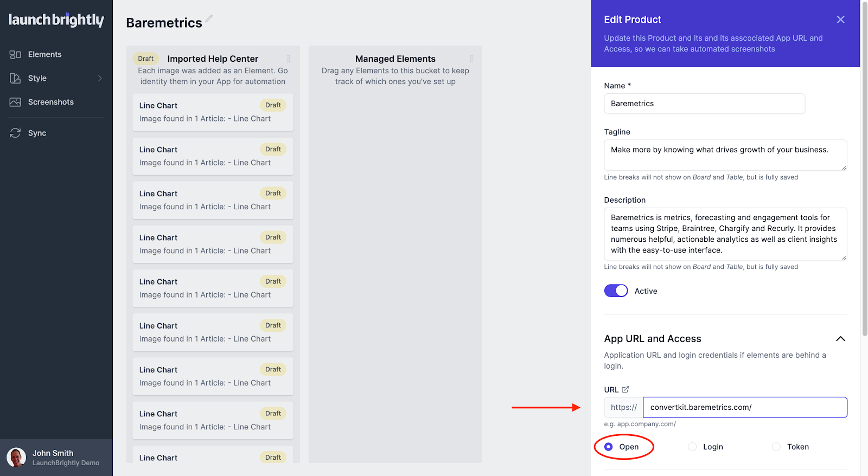Open the Screenshots menu item
This screenshot has width=868, height=476.
[50, 102]
